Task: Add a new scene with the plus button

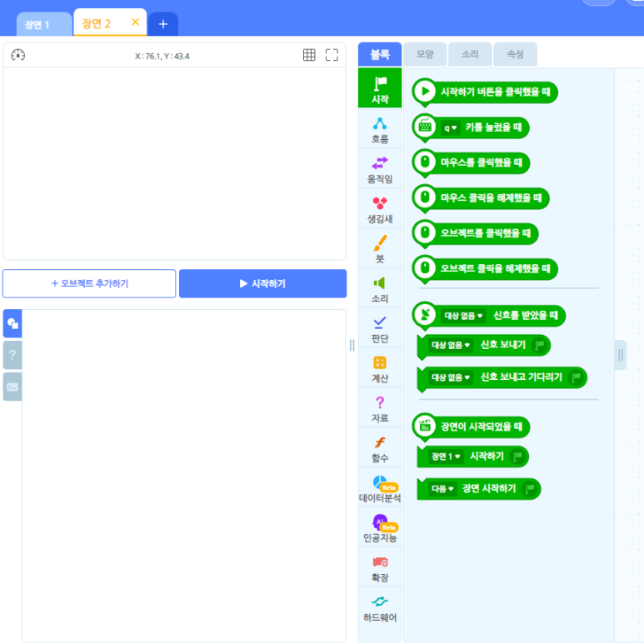Action: [163, 24]
